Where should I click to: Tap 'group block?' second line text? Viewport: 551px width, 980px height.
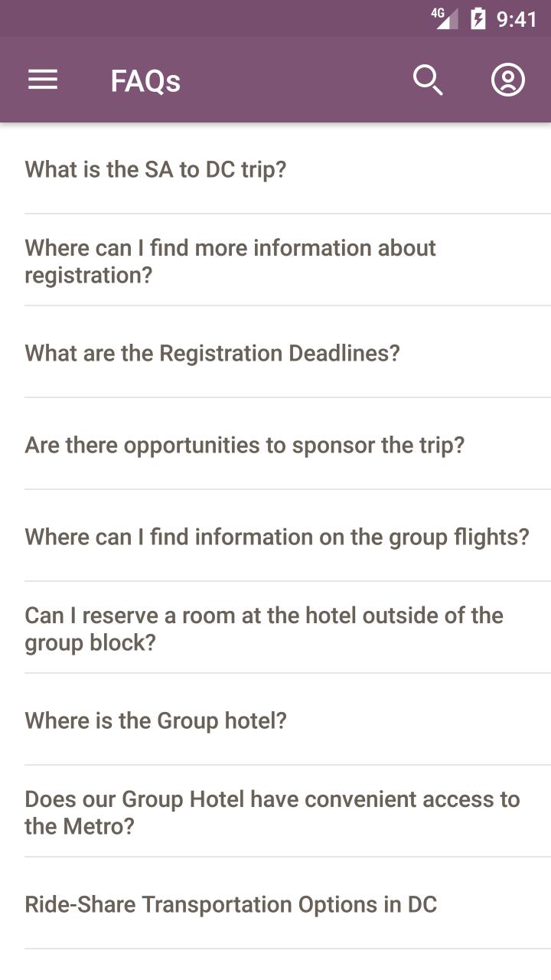(90, 643)
